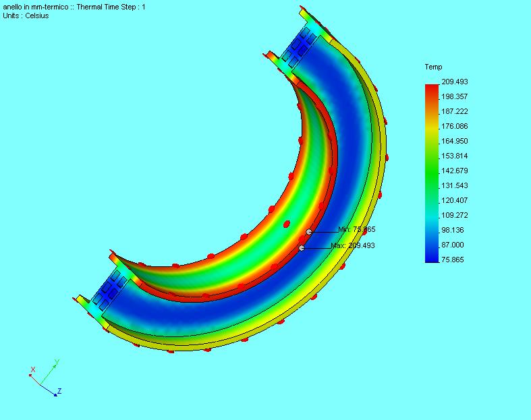Click the Max probe marker dot
Image resolution: width=531 pixels, height=420 pixels.
pyautogui.click(x=302, y=248)
